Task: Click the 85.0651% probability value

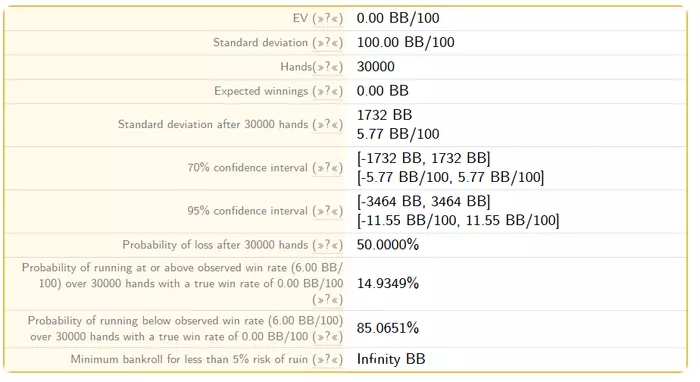Action: (388, 328)
